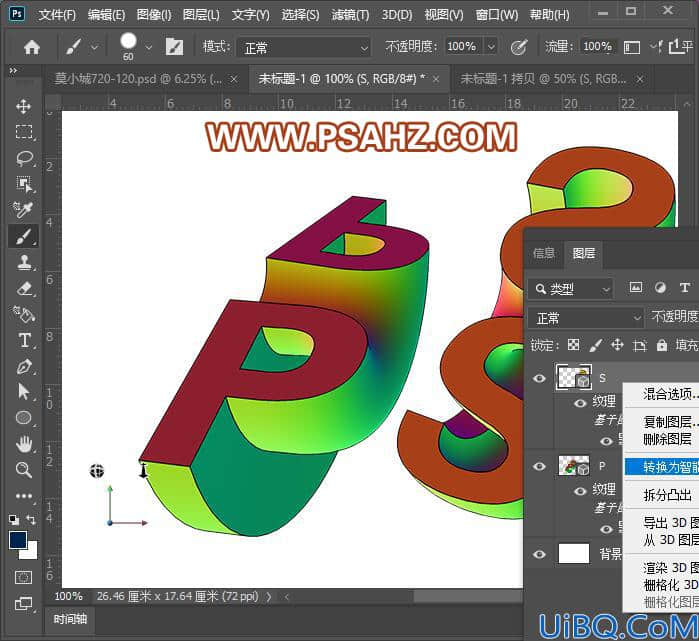Open the File menu
Image resolution: width=699 pixels, height=641 pixels.
click(57, 15)
